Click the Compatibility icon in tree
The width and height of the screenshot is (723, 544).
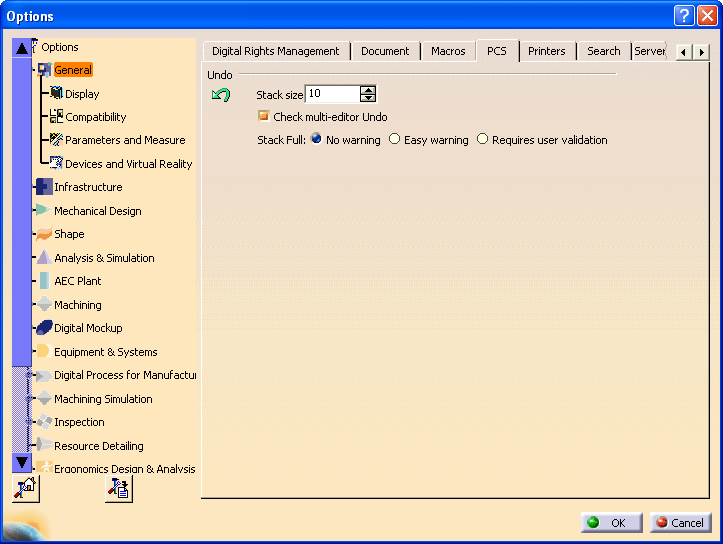[x=56, y=117]
